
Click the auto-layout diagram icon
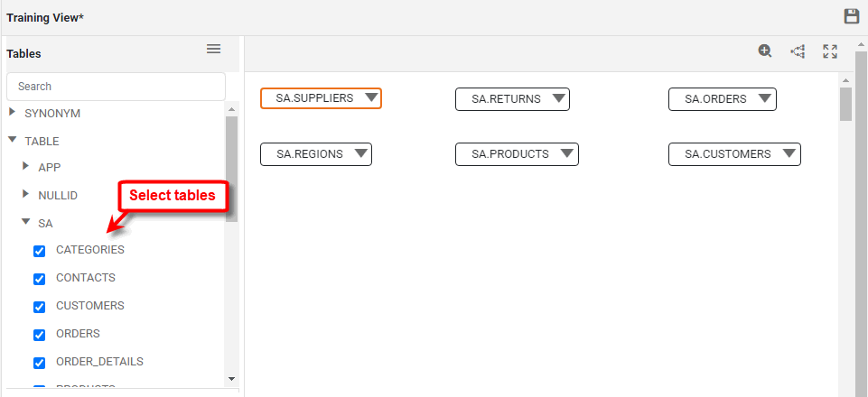tap(798, 51)
